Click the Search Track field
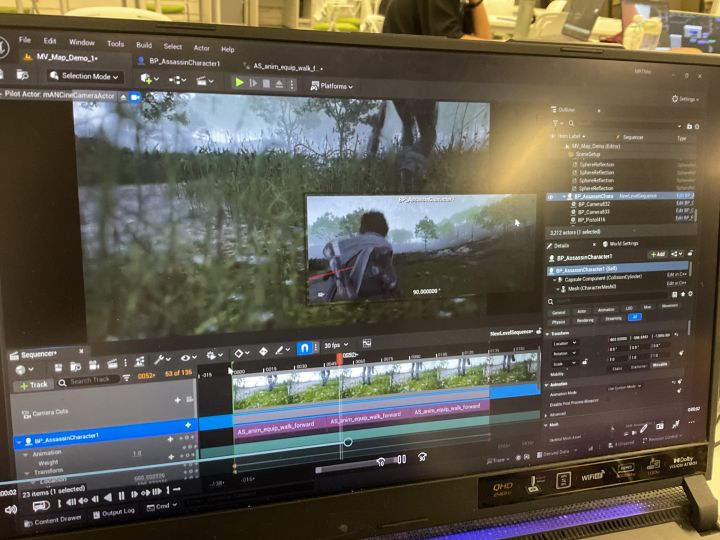Viewport: 720px width, 540px height. [x=89, y=381]
